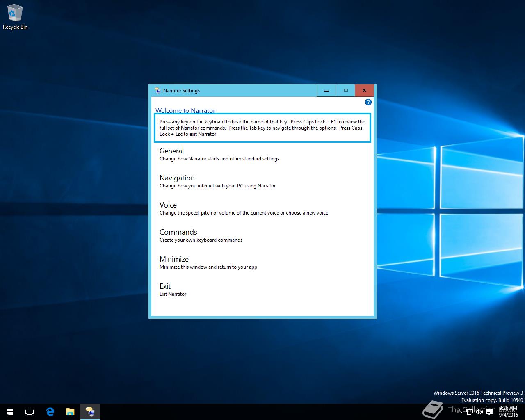Image resolution: width=525 pixels, height=420 pixels.
Task: Click the 'Press any key on the keyboard' instructions text
Action: 262,128
